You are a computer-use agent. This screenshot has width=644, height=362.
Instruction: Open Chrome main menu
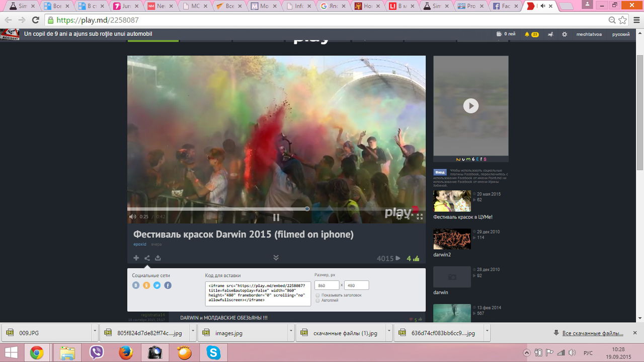[x=635, y=20]
